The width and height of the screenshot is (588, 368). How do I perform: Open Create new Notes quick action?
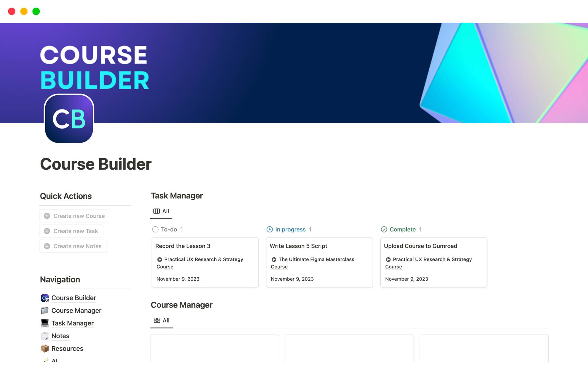[x=74, y=246]
